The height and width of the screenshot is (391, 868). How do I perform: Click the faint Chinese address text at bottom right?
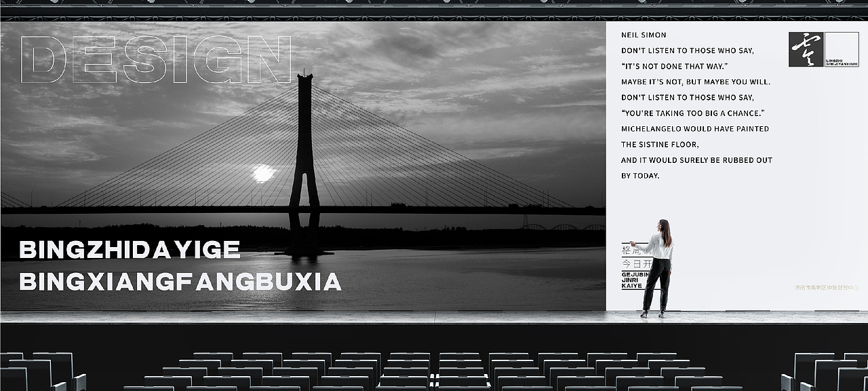pyautogui.click(x=827, y=288)
